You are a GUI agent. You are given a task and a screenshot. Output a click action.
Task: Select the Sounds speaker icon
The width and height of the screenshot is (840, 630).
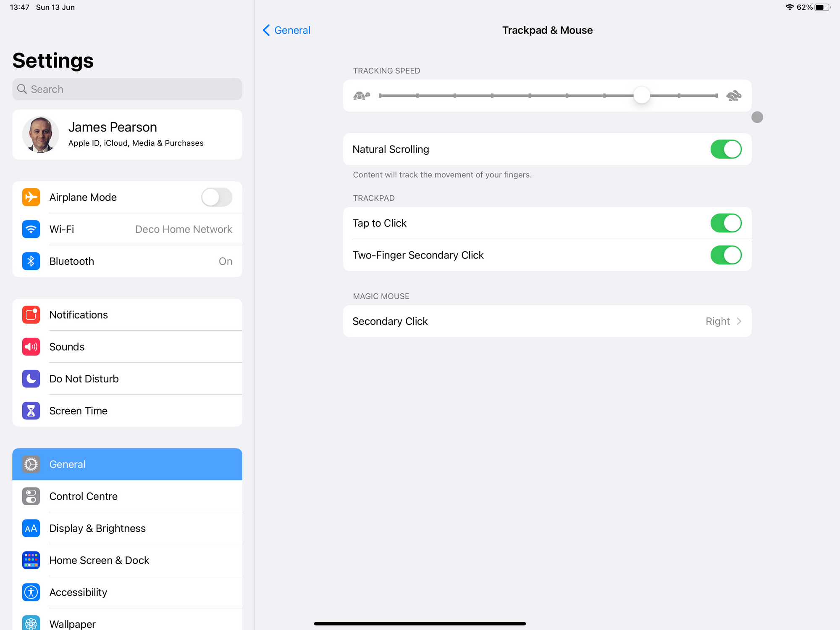tap(31, 346)
